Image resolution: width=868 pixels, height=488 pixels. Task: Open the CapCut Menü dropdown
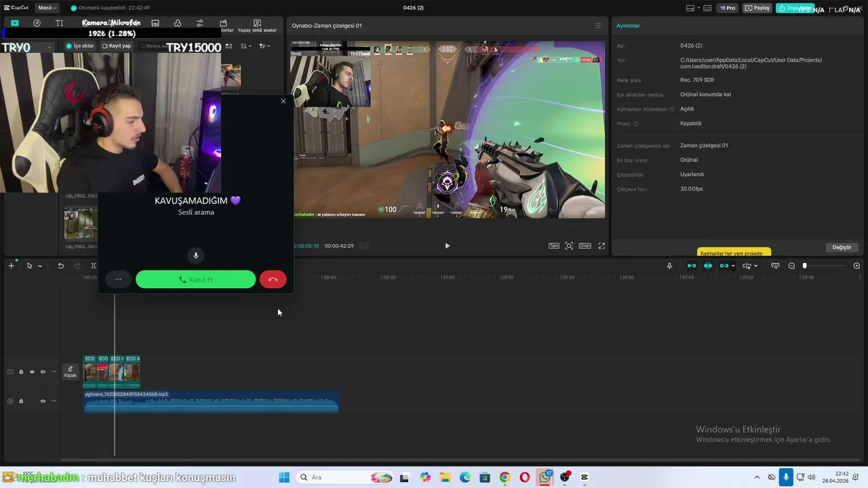point(47,7)
